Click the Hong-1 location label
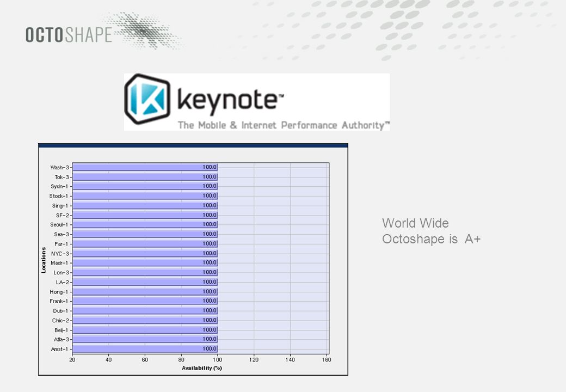566x392 pixels. click(x=59, y=292)
